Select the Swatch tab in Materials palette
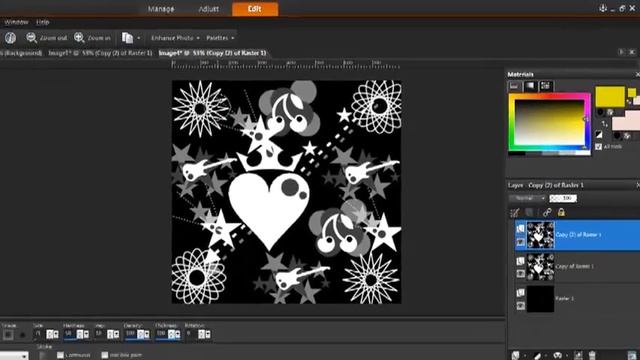 pos(546,86)
